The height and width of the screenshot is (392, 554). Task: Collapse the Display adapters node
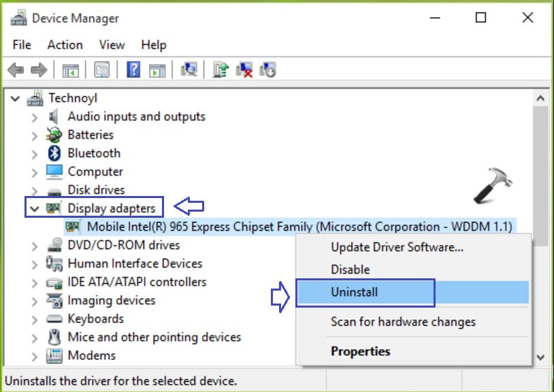34,208
